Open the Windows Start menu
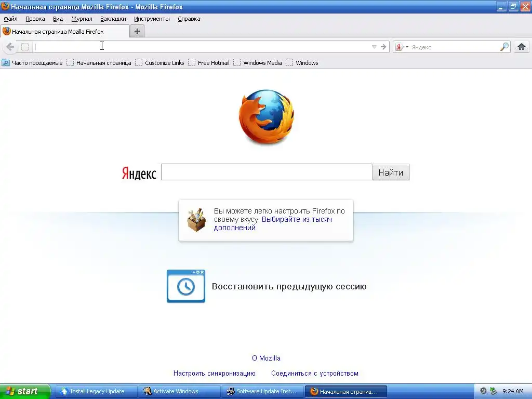The image size is (532, 399). [x=25, y=391]
